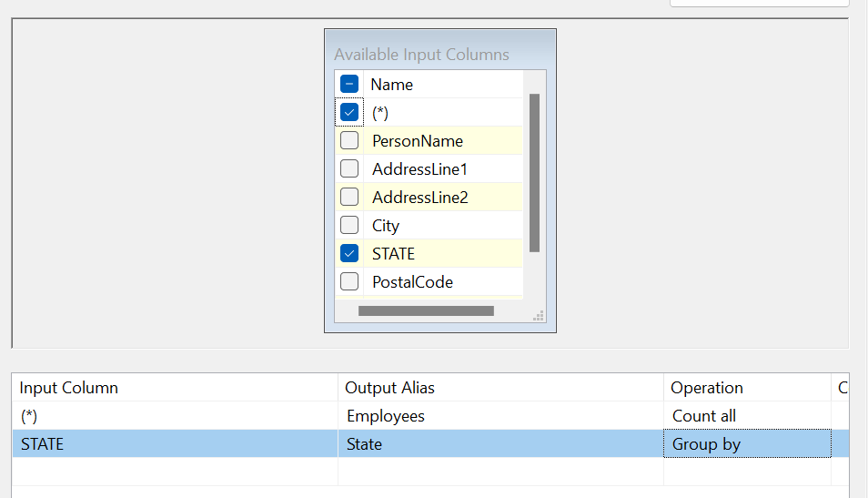
Task: Check the City column checkbox
Action: click(x=349, y=225)
